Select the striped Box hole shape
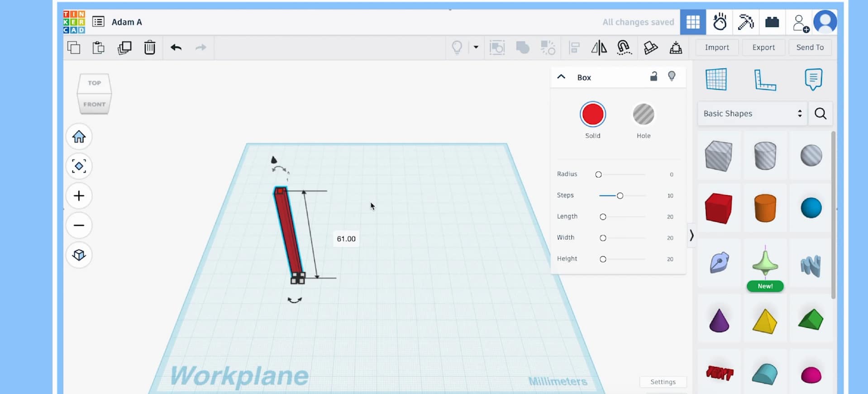 click(719, 156)
